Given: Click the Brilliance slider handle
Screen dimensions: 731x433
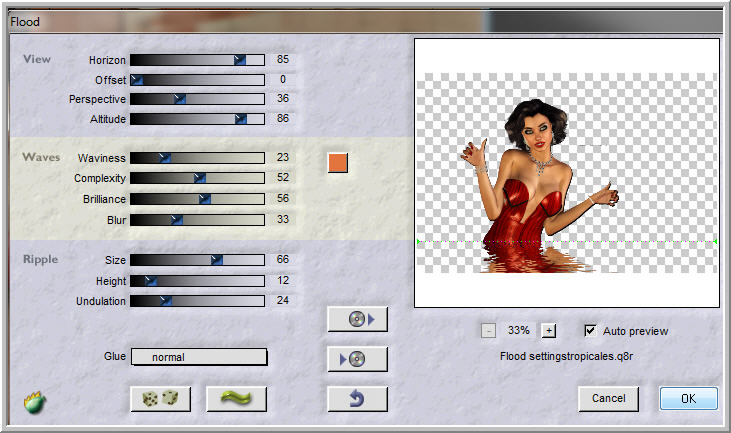Looking at the screenshot, I should click(x=205, y=199).
